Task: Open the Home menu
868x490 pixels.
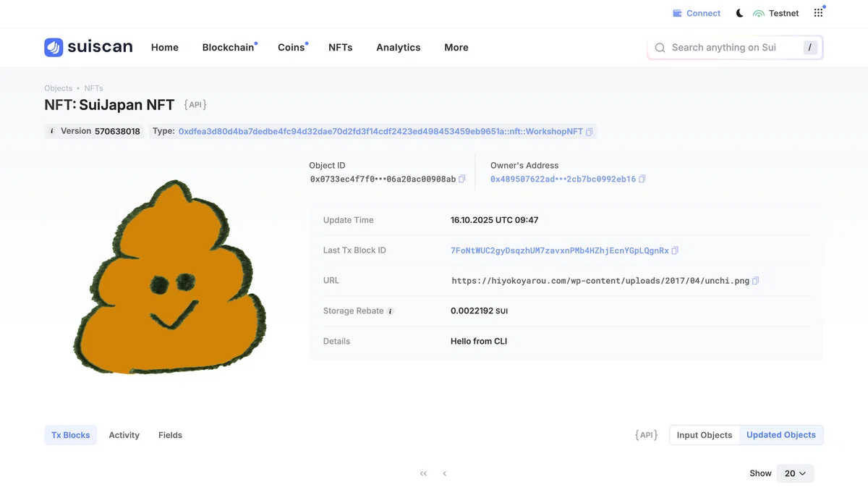Action: pos(165,47)
